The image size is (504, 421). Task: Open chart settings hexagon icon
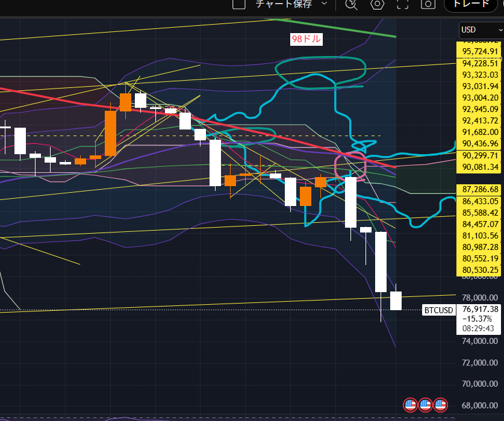tap(377, 4)
